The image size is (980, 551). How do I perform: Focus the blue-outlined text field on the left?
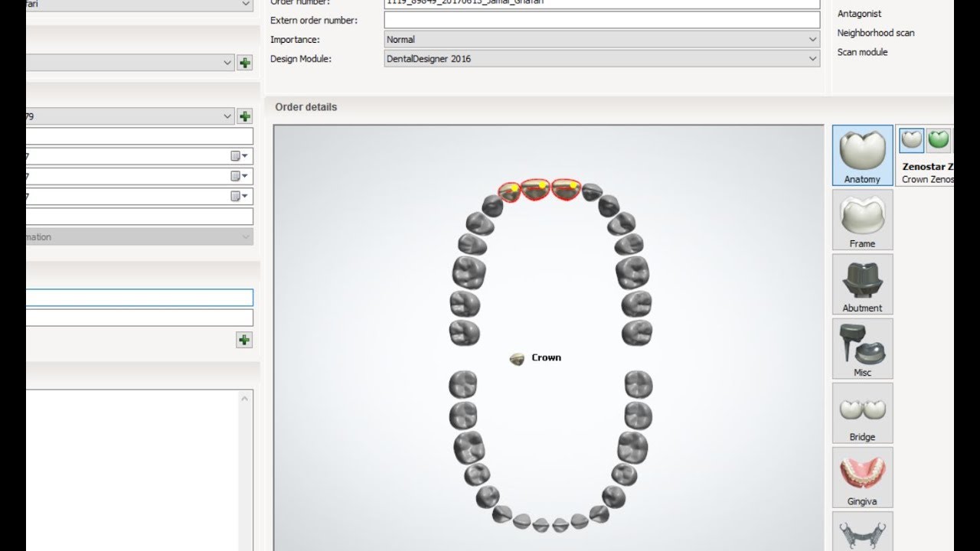click(139, 298)
